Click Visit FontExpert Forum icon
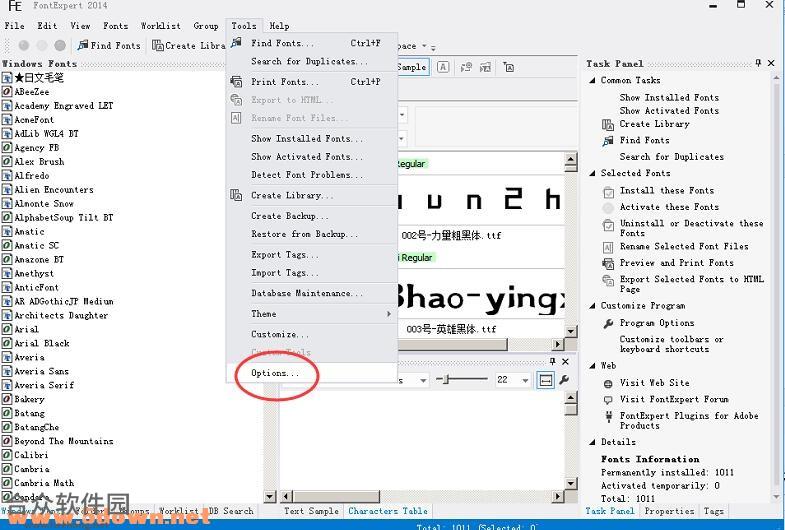Image resolution: width=785 pixels, height=530 pixels. pyautogui.click(x=608, y=400)
